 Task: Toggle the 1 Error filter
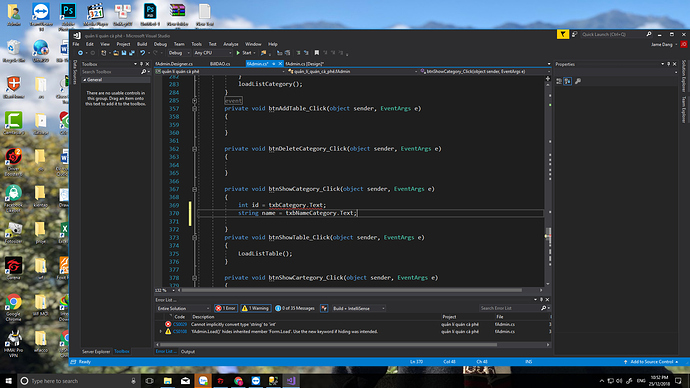coord(226,308)
